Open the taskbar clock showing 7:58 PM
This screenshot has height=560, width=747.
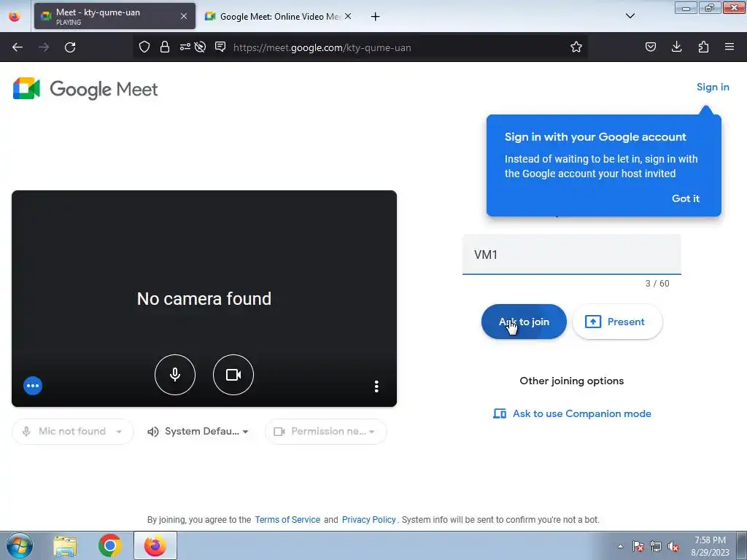click(710, 546)
